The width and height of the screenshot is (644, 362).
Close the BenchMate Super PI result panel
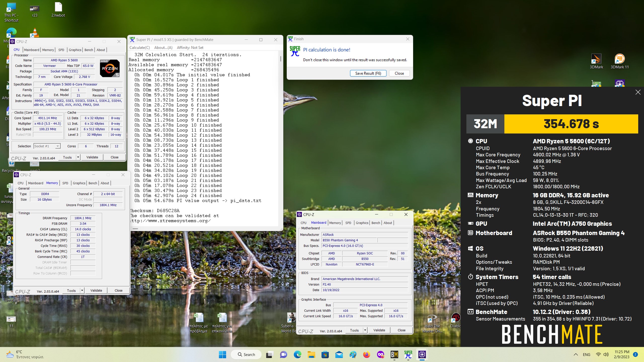pyautogui.click(x=638, y=92)
